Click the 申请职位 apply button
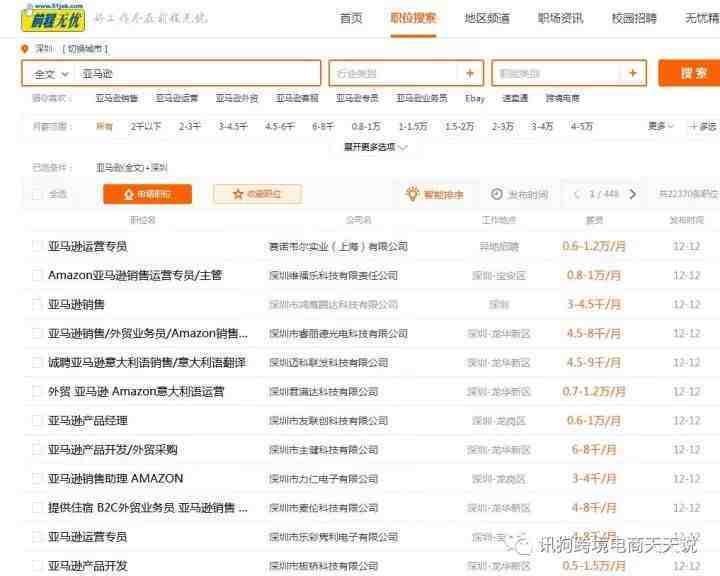The image size is (720, 576). (147, 194)
